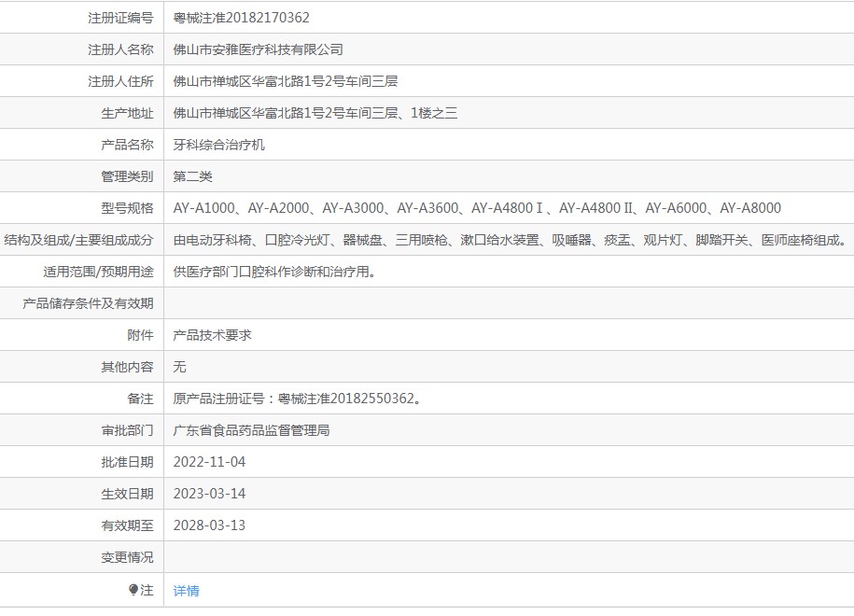The height and width of the screenshot is (616, 854).
Task: Click the composition text starting 由电动牙科椅
Action: coord(511,240)
